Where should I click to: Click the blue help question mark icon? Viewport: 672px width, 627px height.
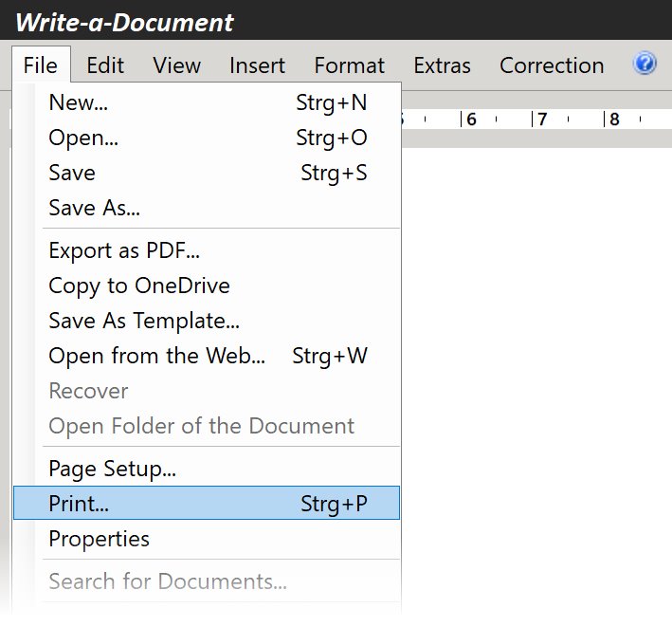pos(645,64)
